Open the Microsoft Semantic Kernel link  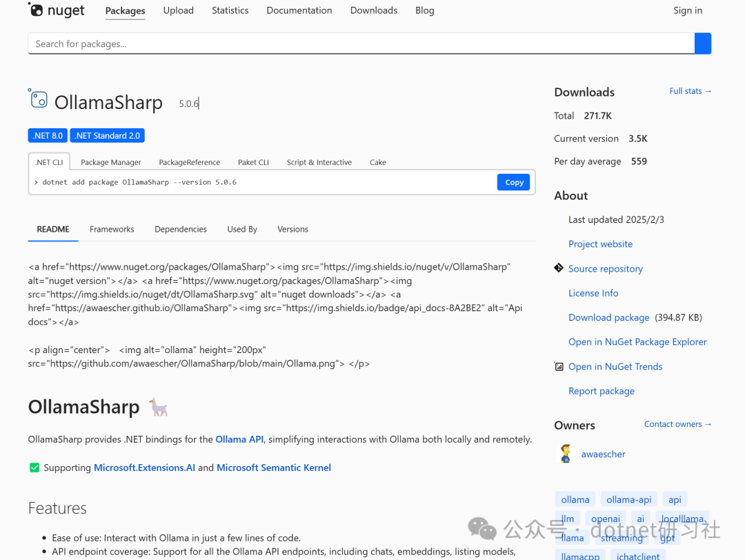coord(274,468)
